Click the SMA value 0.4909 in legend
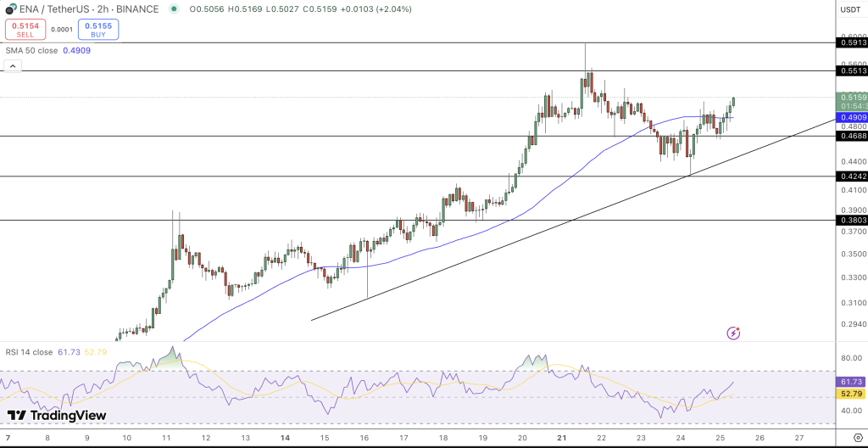Screen dimensions: 868x448 pos(77,50)
